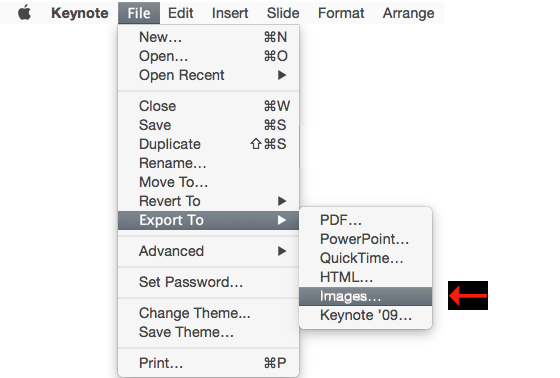560x378 pixels.
Task: Open the Insert menu
Action: tap(230, 13)
